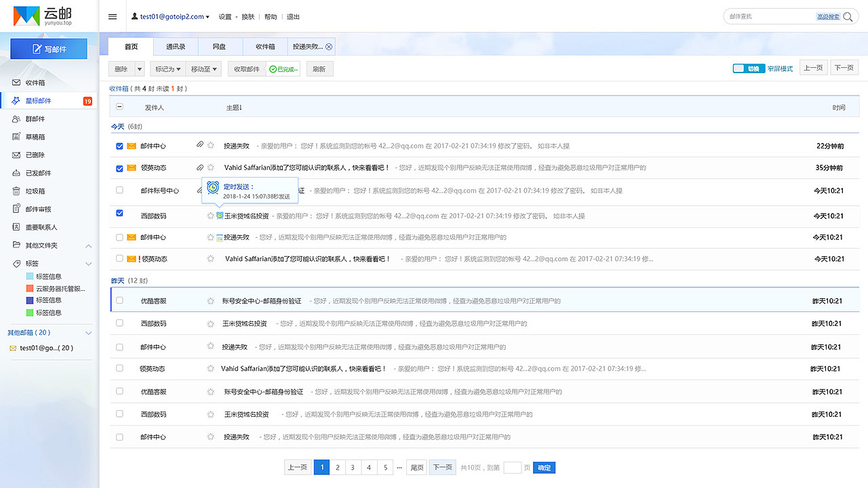Check the checkbox beside 优酷客服 email

coord(119,300)
